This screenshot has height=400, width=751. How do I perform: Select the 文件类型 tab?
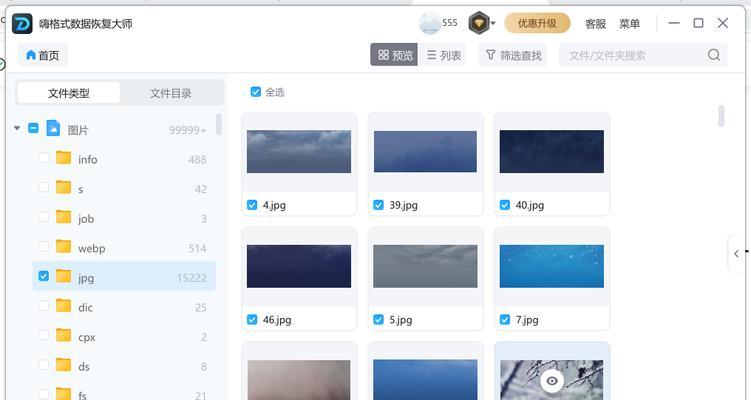point(68,93)
